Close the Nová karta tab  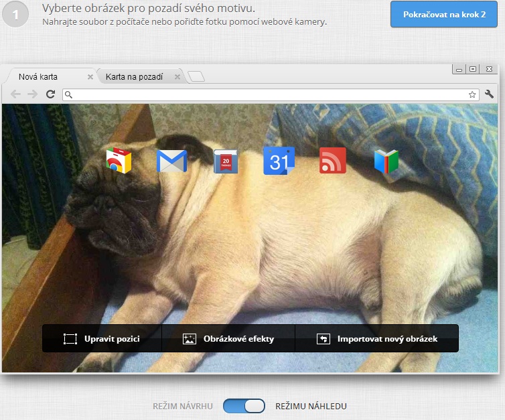90,77
